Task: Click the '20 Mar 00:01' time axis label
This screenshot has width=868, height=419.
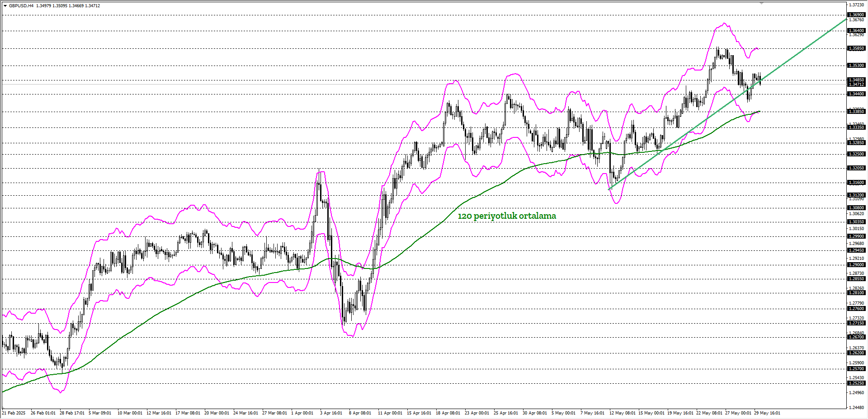Action: [217, 413]
